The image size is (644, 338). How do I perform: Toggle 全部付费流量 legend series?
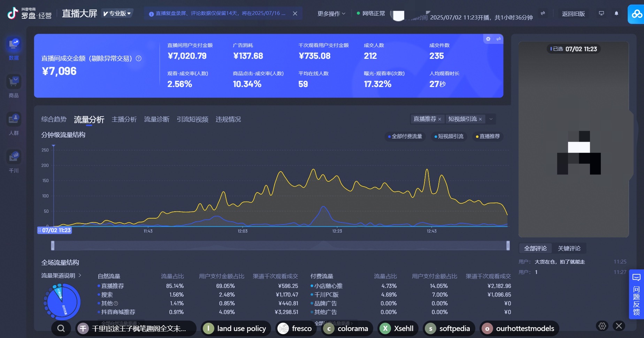click(405, 136)
